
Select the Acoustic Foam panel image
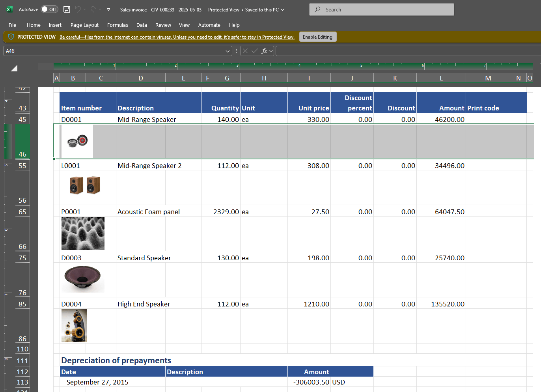[83, 233]
